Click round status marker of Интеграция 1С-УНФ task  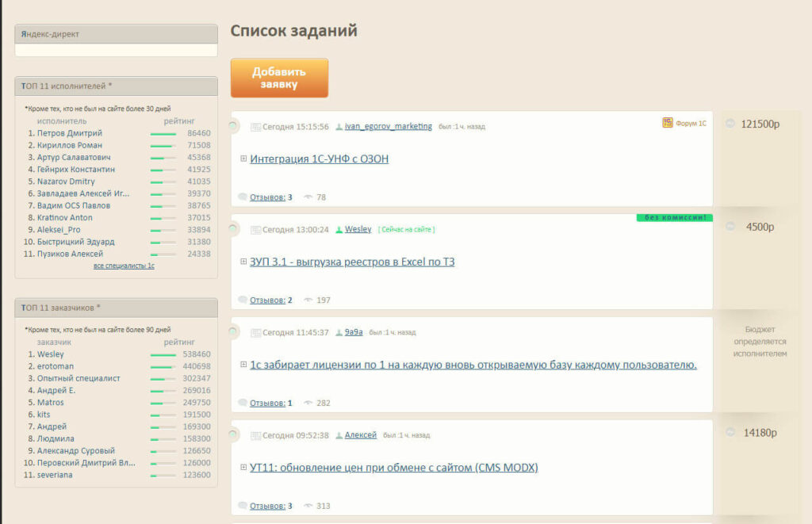(x=233, y=125)
